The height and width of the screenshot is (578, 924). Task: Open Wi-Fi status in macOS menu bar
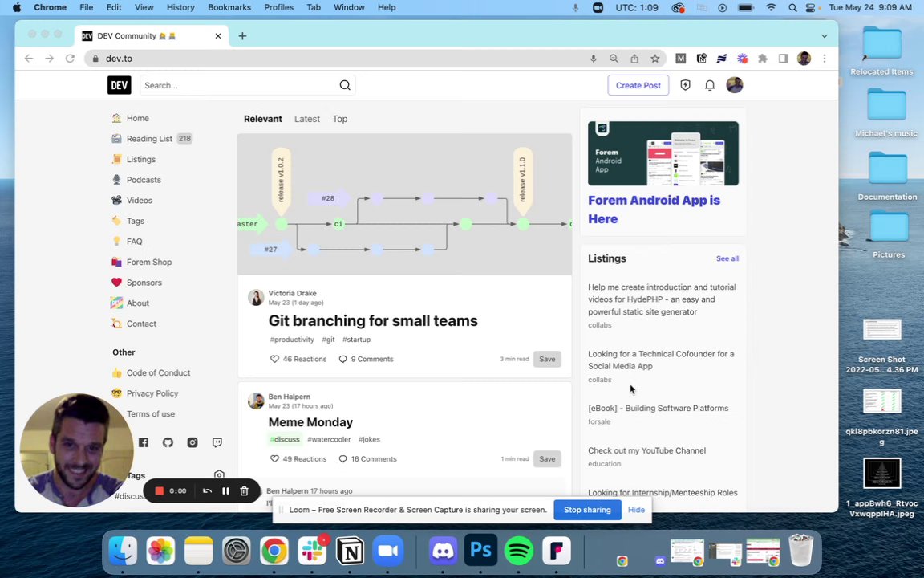(771, 8)
